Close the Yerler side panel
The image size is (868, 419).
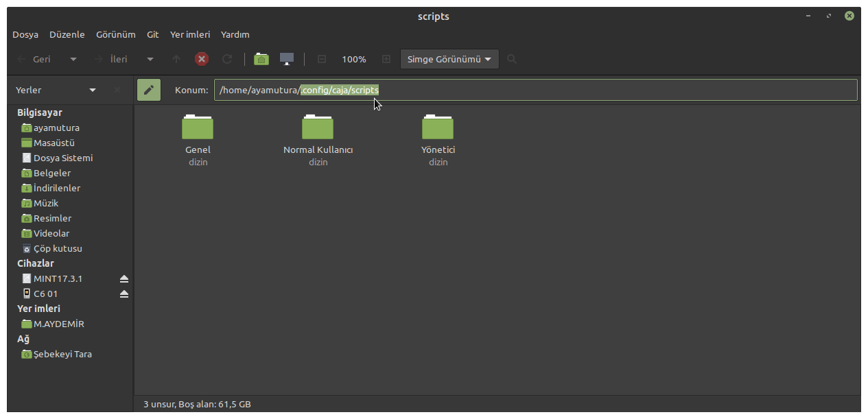pyautogui.click(x=117, y=90)
